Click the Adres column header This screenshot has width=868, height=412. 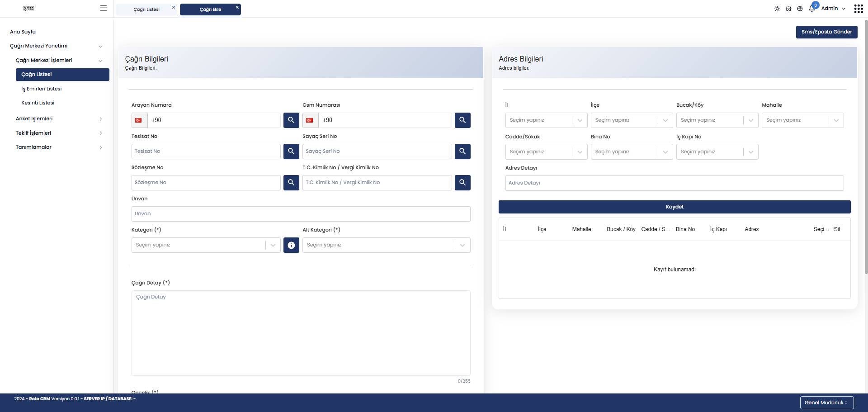tap(751, 230)
